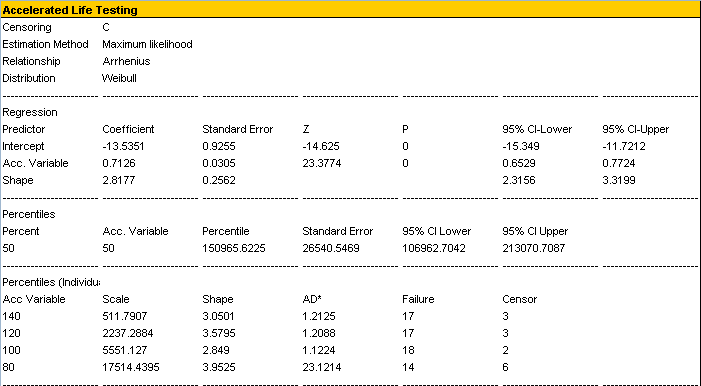701x386 pixels.
Task: Select the 95% CI Lower value 106962.7042
Action: [x=434, y=248]
